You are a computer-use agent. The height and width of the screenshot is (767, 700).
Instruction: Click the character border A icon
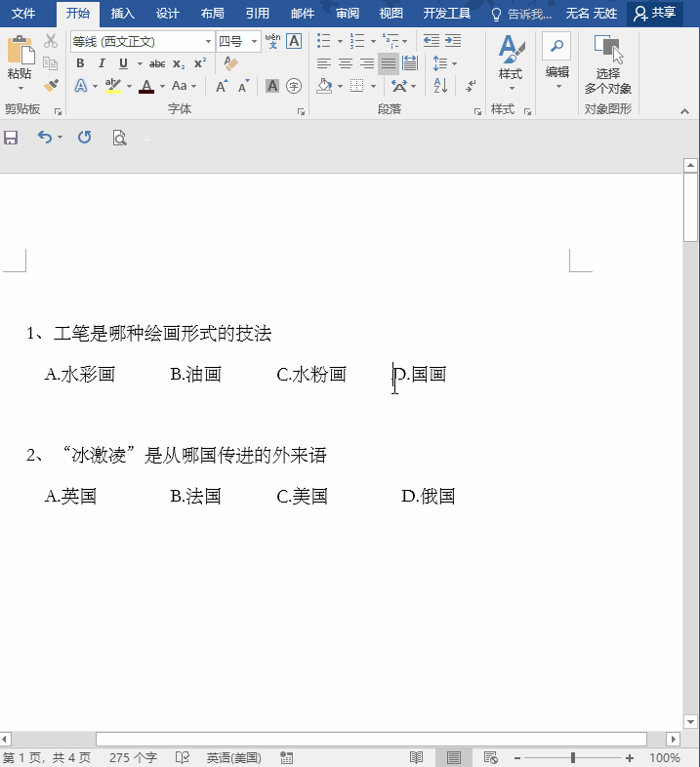(294, 41)
